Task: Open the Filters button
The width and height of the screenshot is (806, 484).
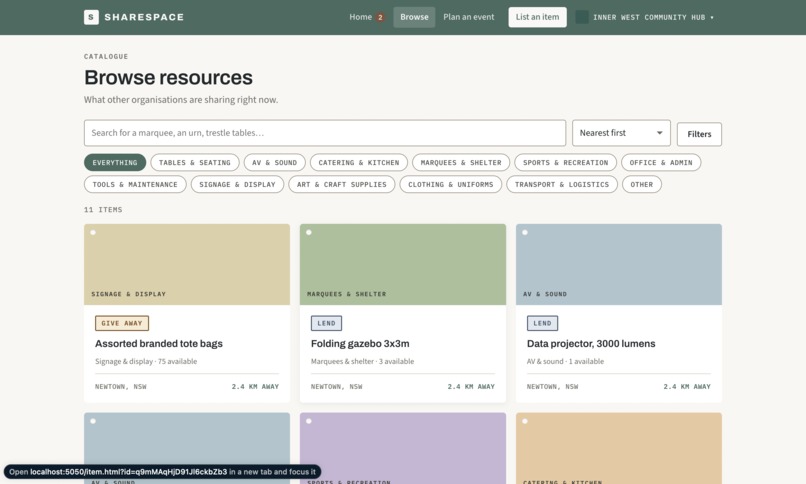Action: click(699, 134)
